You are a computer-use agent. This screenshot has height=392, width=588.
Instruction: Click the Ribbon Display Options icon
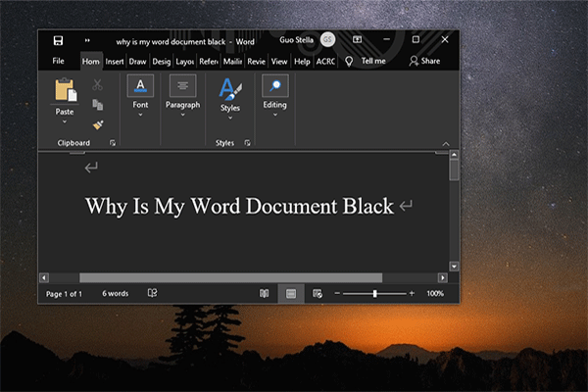pos(358,40)
